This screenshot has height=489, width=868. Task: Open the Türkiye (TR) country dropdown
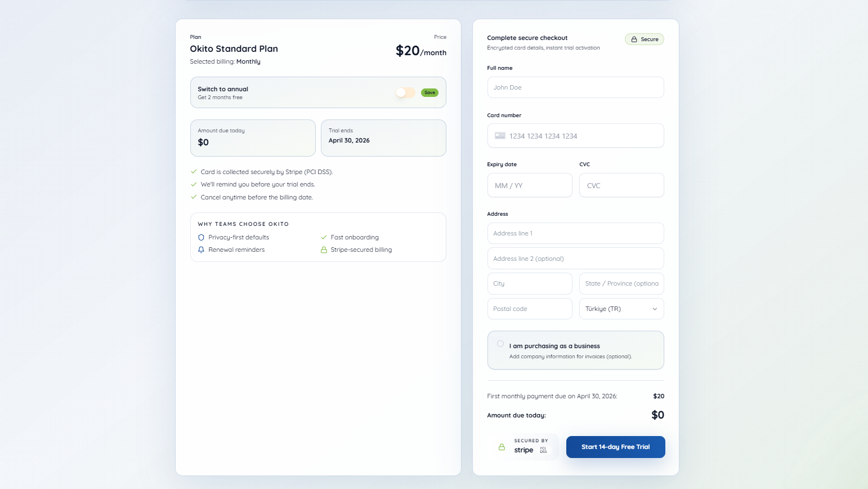click(621, 309)
